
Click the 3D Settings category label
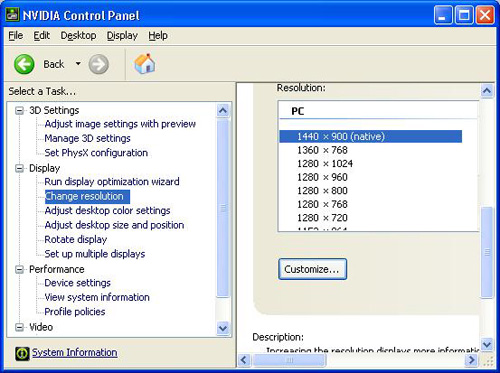(x=54, y=110)
